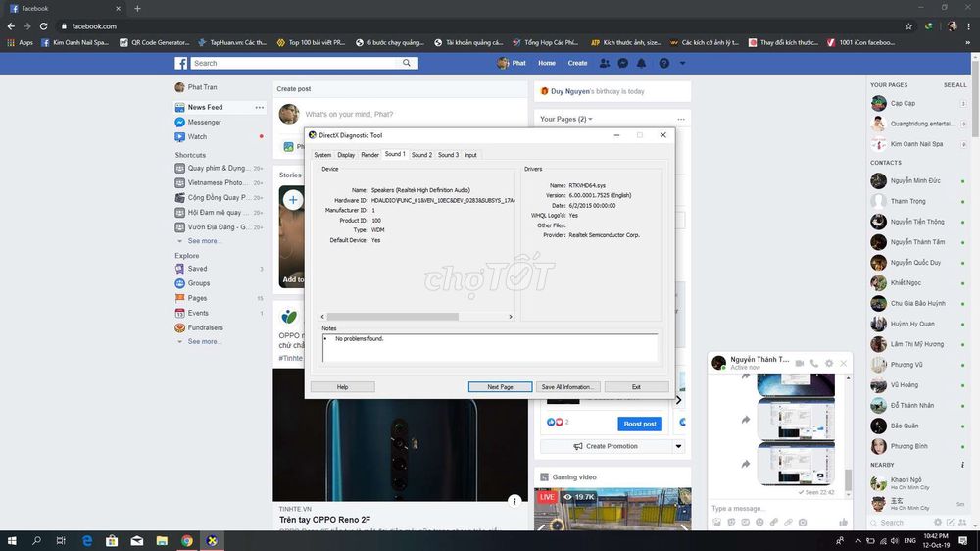Open the Action Center notification icon

pyautogui.click(x=963, y=541)
